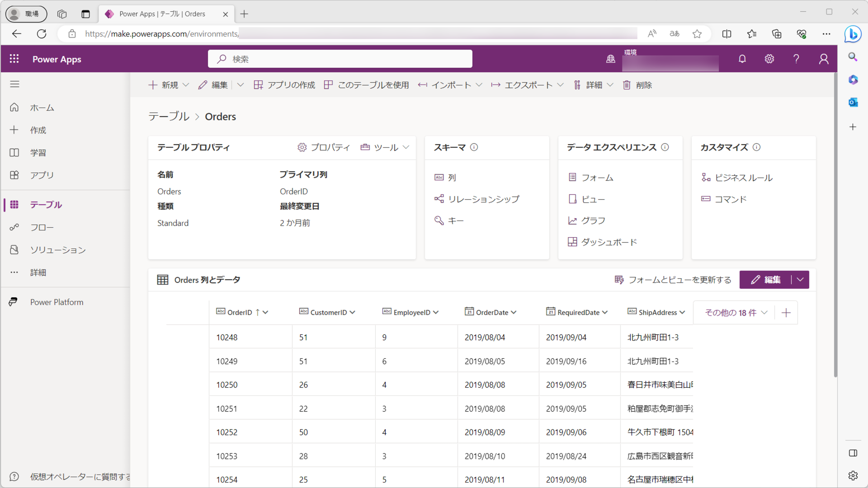The image size is (868, 488).
Task: Open the app launcher waffle icon
Action: 14,59
